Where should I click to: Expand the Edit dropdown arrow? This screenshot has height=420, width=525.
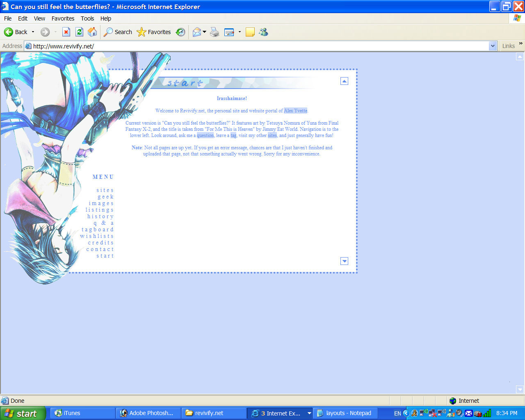(240, 32)
